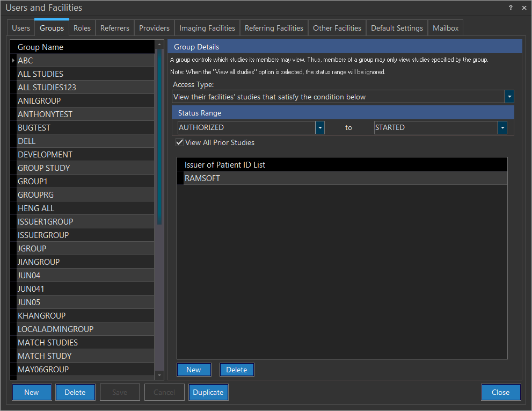Expand the Access Type dropdown
This screenshot has width=532, height=411.
pyautogui.click(x=509, y=97)
